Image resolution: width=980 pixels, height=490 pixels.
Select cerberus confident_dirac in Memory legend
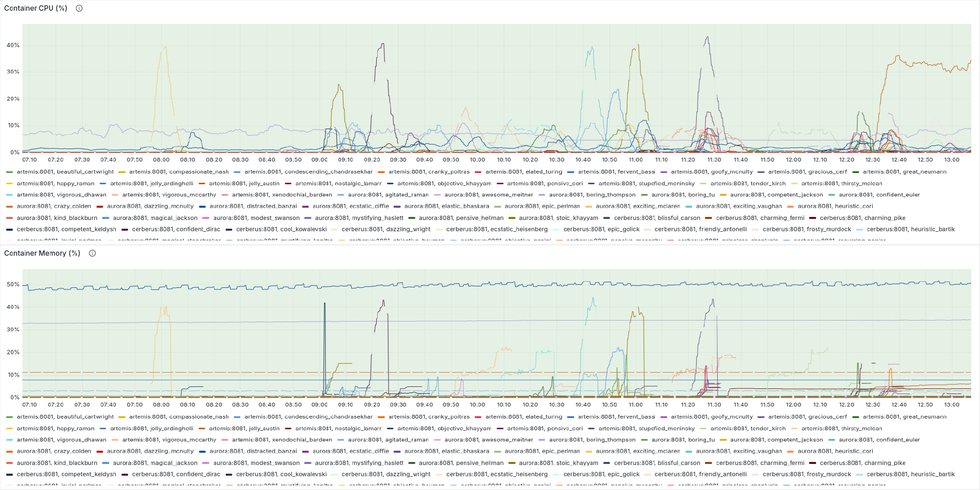click(176, 475)
